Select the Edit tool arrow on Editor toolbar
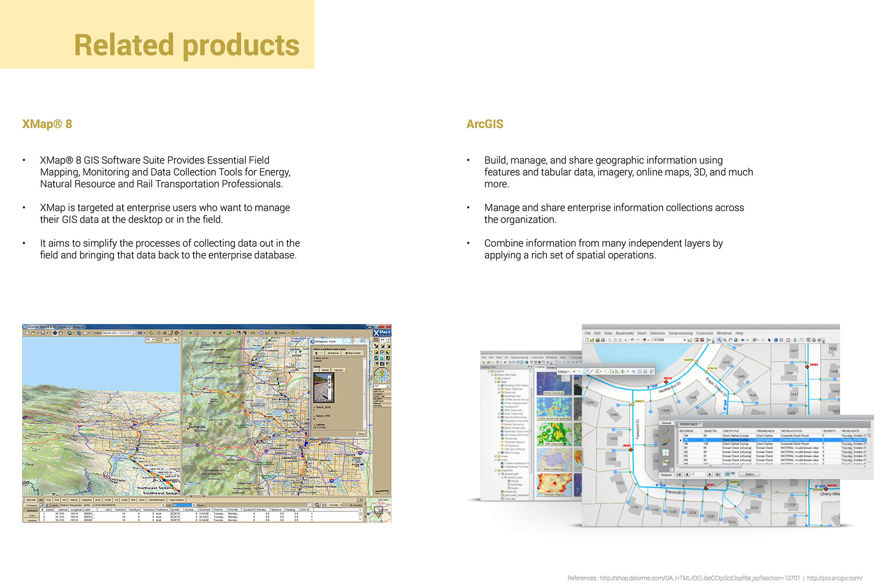Image resolution: width=896 pixels, height=588 pixels. coord(574,371)
